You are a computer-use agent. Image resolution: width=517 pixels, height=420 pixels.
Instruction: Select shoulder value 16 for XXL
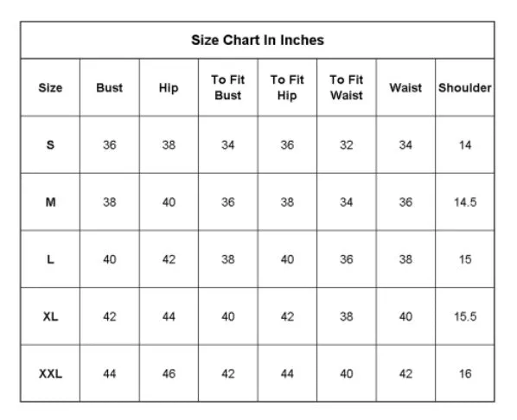click(465, 374)
